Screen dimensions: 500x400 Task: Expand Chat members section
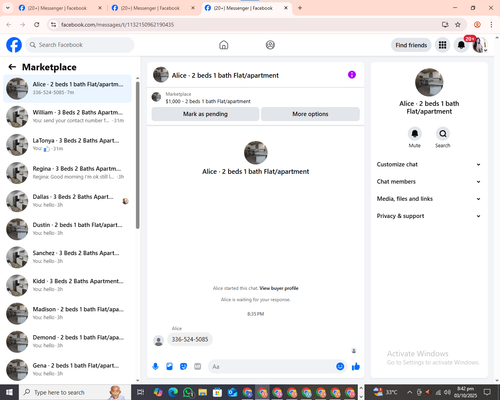tap(429, 182)
